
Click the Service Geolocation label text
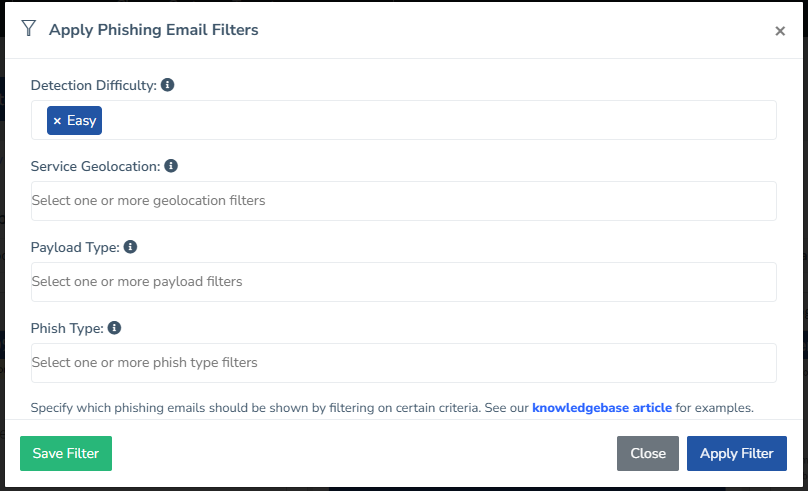pos(95,167)
